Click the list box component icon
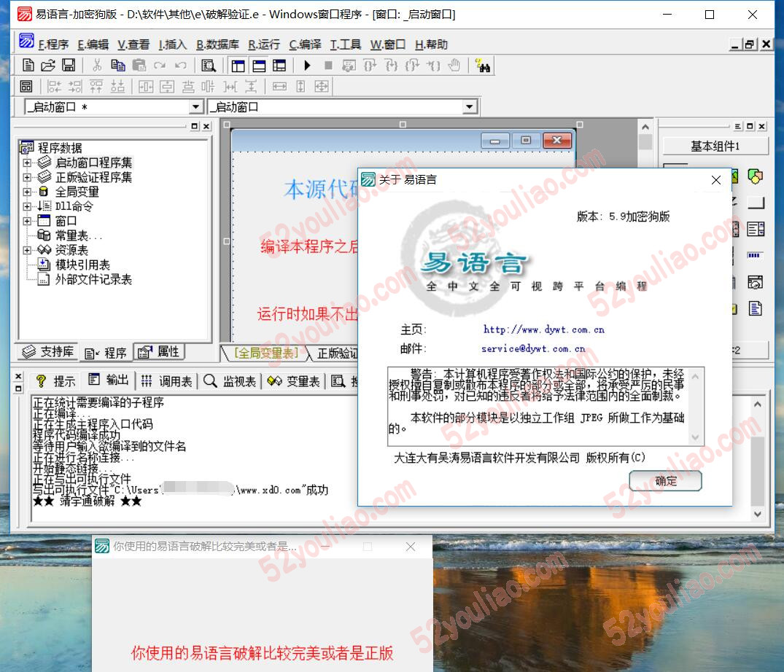 point(756,230)
